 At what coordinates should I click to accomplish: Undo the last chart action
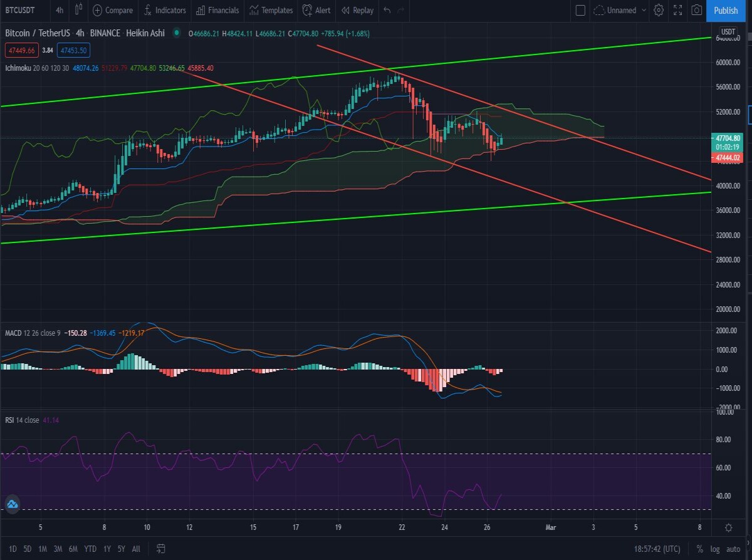tap(387, 10)
